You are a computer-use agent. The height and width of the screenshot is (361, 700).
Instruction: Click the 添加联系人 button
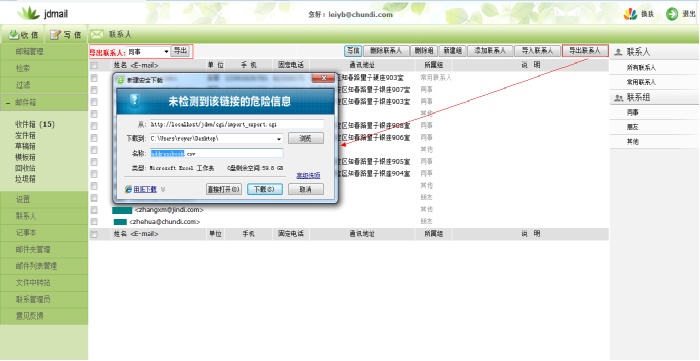[490, 51]
